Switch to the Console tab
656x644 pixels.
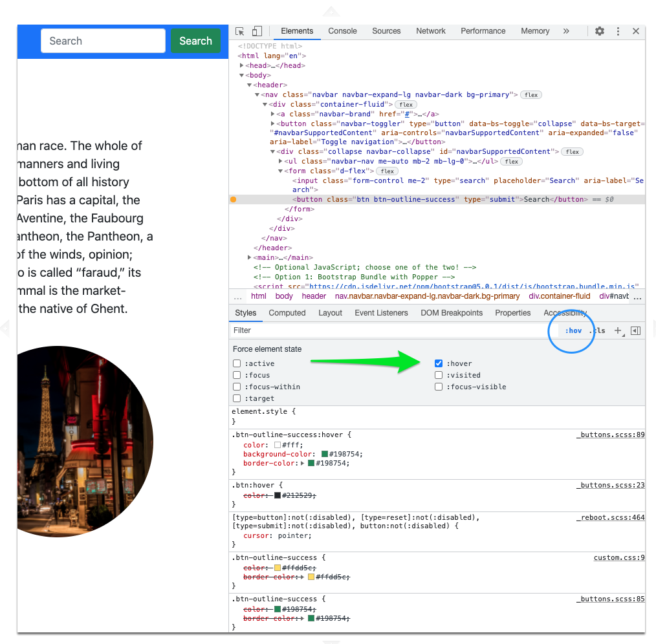click(342, 30)
